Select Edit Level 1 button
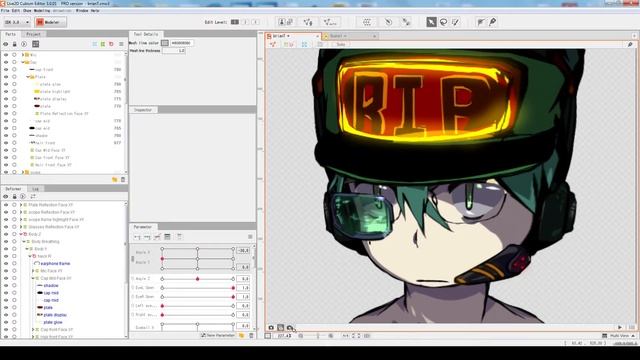 coord(235,22)
